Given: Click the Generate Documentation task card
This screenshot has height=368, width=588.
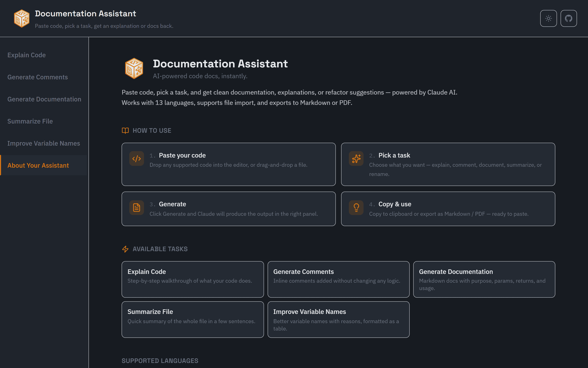Looking at the screenshot, I should pos(484,279).
